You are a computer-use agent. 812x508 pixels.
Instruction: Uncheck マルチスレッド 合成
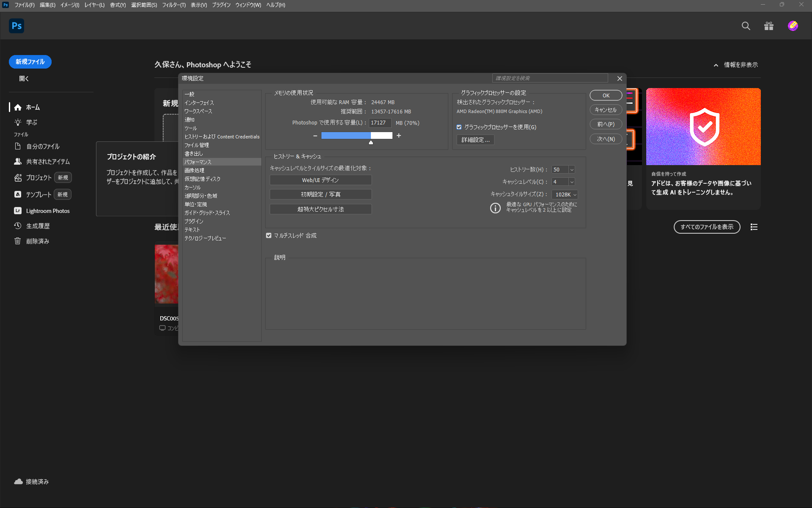[x=269, y=235]
